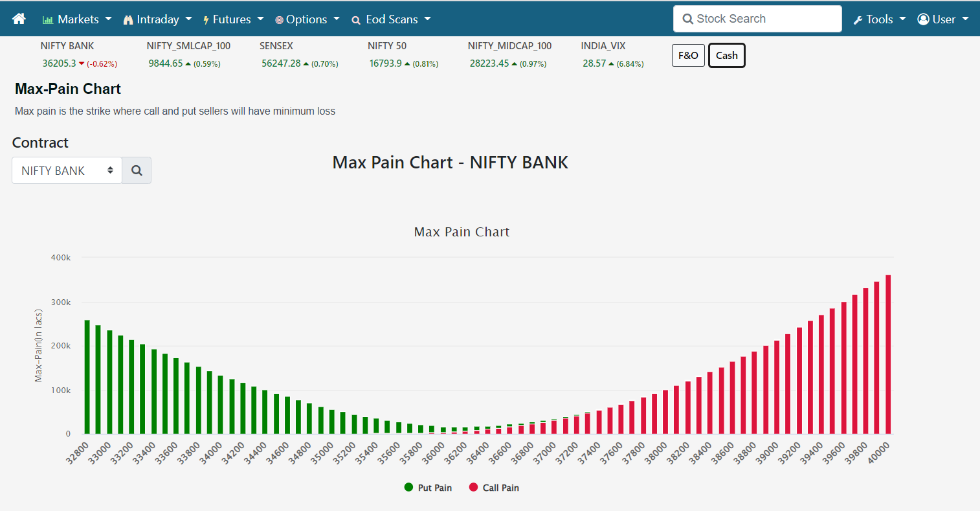Focus the Stock Search field
980x511 pixels.
[757, 19]
